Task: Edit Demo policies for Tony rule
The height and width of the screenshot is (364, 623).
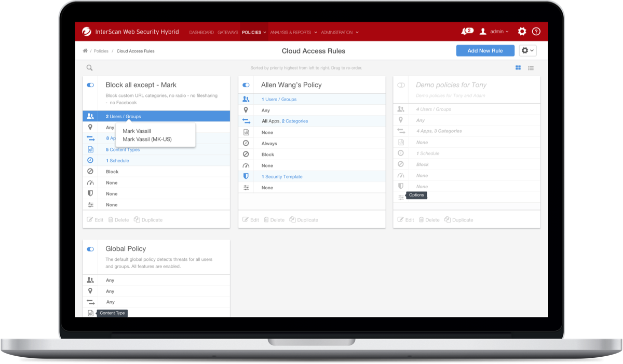Action: point(406,220)
